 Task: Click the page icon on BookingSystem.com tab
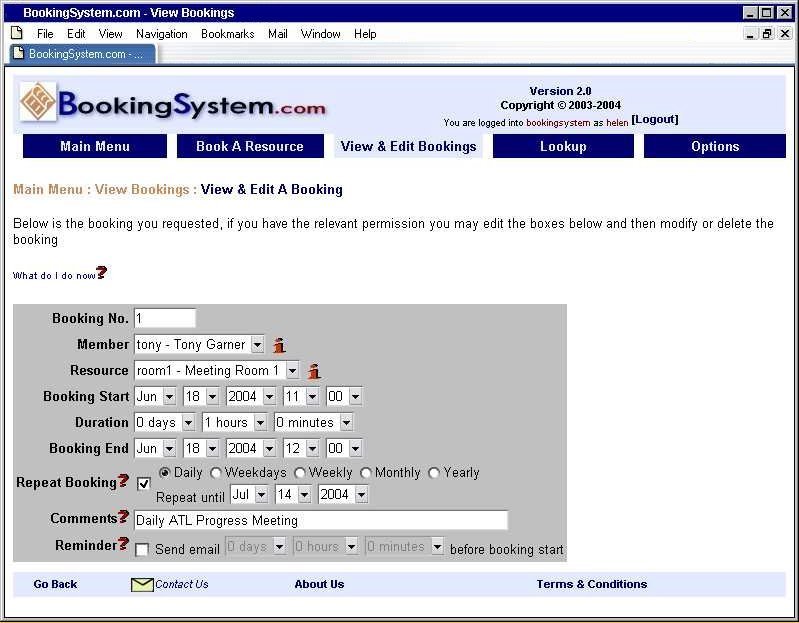18,53
